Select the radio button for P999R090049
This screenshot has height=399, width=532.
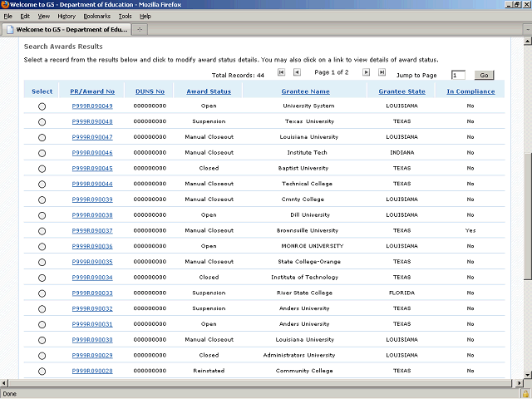point(42,106)
